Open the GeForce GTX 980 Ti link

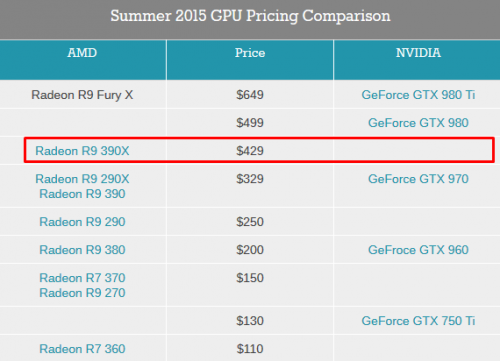pos(418,95)
